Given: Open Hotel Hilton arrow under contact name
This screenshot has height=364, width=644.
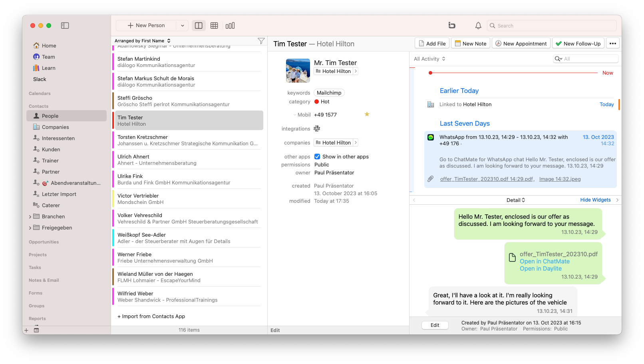Looking at the screenshot, I should (x=356, y=71).
